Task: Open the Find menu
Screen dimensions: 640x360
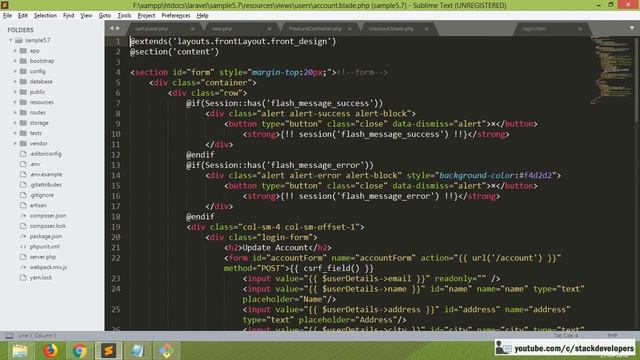Action: pos(69,16)
